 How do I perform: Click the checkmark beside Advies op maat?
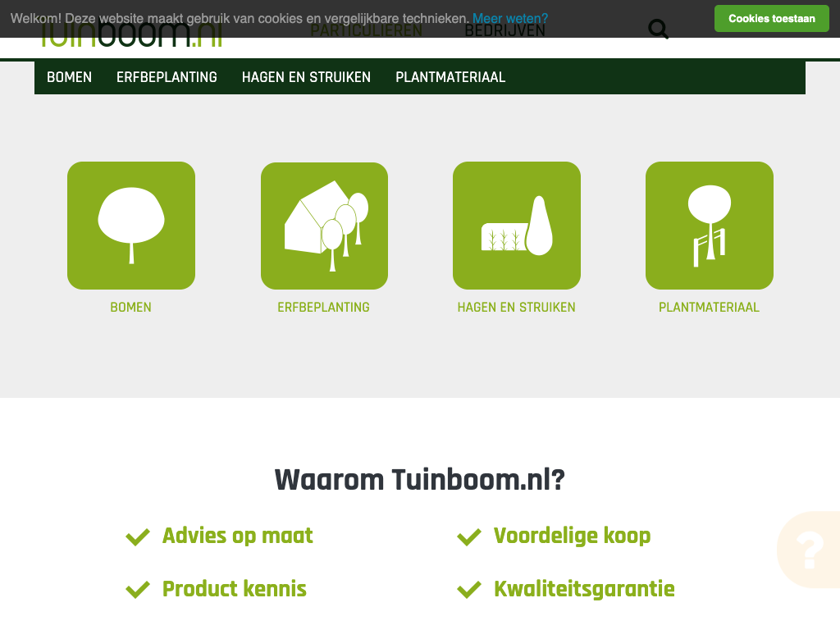[138, 536]
